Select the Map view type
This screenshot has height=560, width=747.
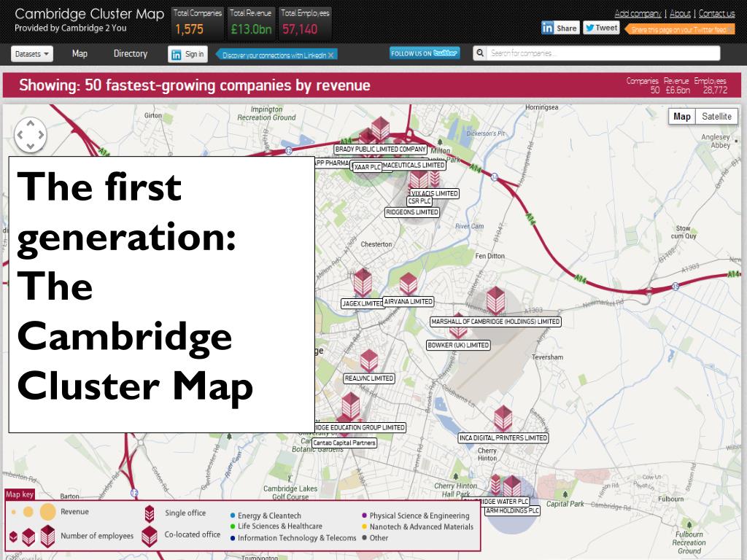click(x=682, y=116)
